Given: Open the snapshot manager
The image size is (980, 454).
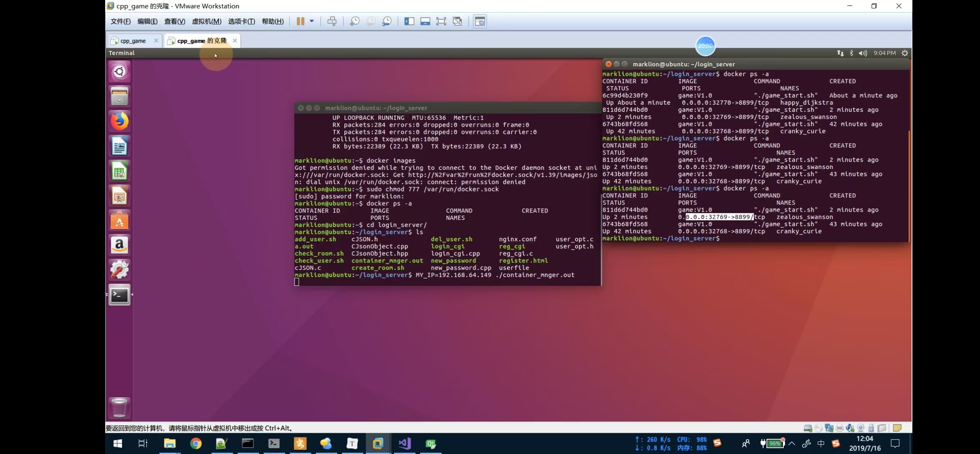Looking at the screenshot, I should click(x=387, y=21).
